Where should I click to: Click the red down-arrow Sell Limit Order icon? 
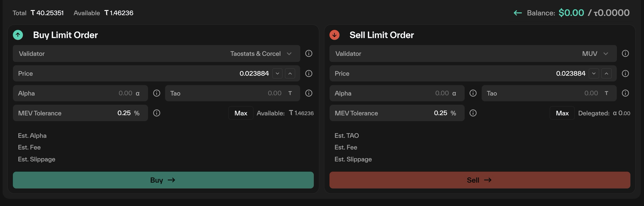pyautogui.click(x=334, y=35)
